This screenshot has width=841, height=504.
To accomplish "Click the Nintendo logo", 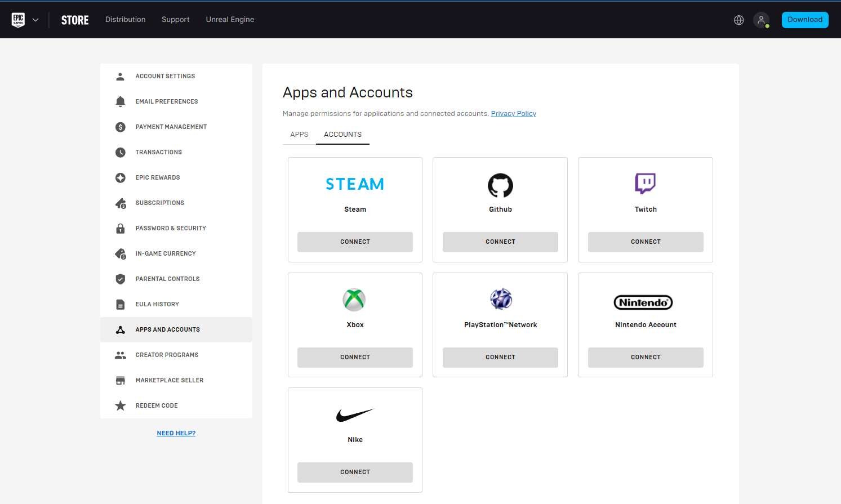I will pyautogui.click(x=643, y=302).
